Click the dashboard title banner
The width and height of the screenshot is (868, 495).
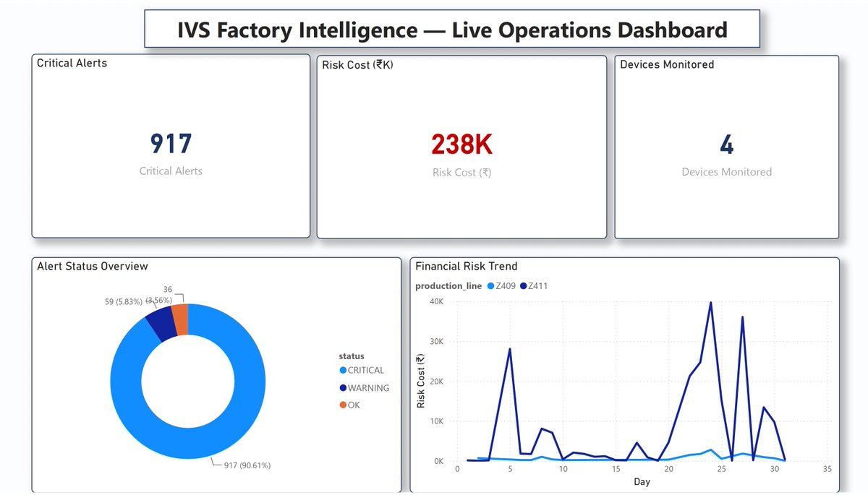coord(452,30)
